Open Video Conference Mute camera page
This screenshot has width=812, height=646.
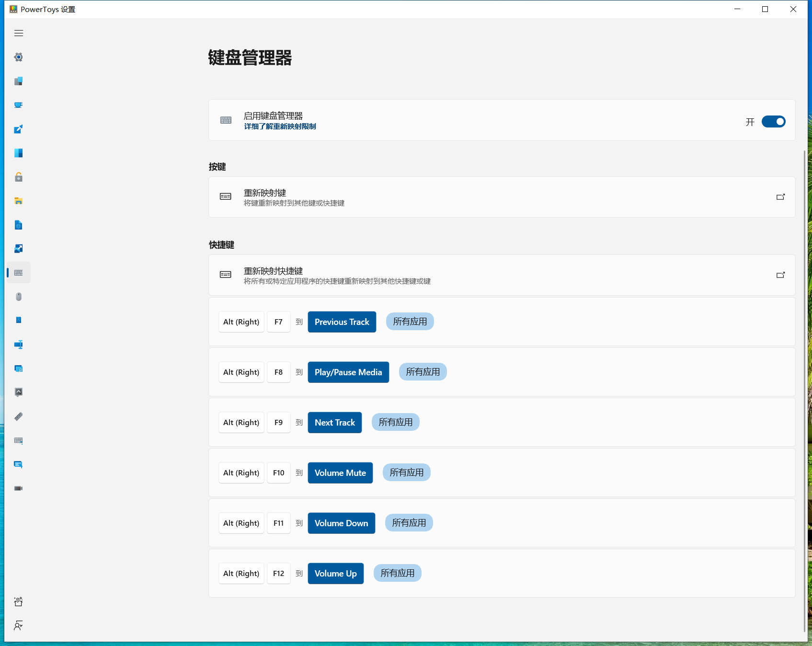click(19, 488)
